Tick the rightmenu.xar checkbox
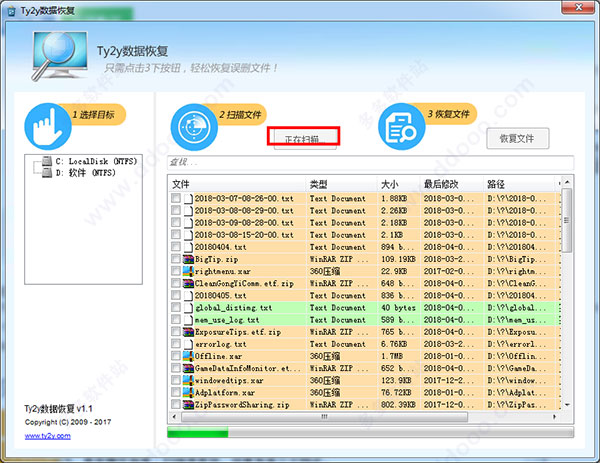This screenshot has height=463, width=600. (176, 271)
